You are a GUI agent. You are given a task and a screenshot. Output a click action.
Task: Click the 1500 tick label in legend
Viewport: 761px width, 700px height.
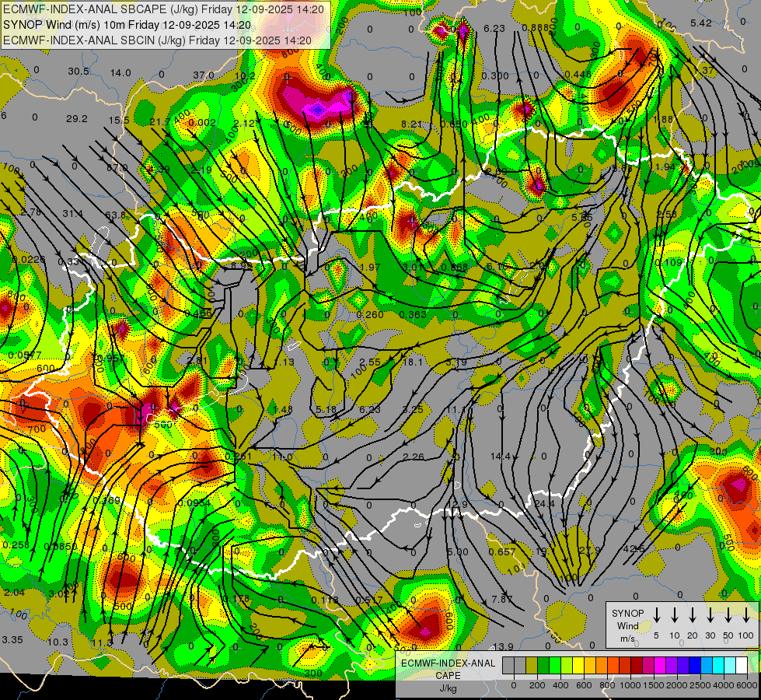click(653, 685)
